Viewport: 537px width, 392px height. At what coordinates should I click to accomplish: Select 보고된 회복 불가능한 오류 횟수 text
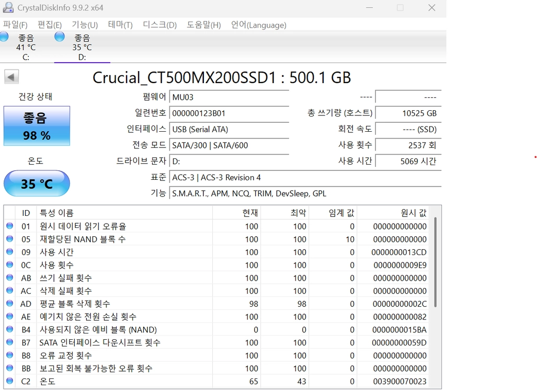click(x=96, y=368)
